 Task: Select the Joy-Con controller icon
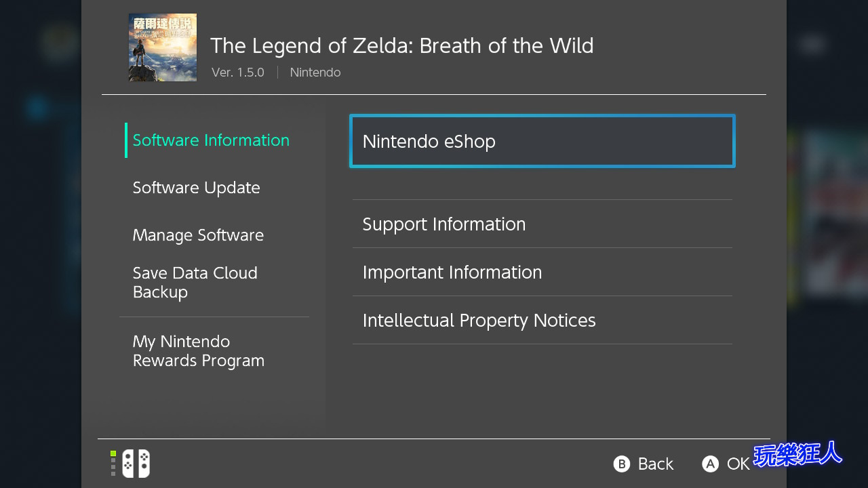(x=136, y=464)
